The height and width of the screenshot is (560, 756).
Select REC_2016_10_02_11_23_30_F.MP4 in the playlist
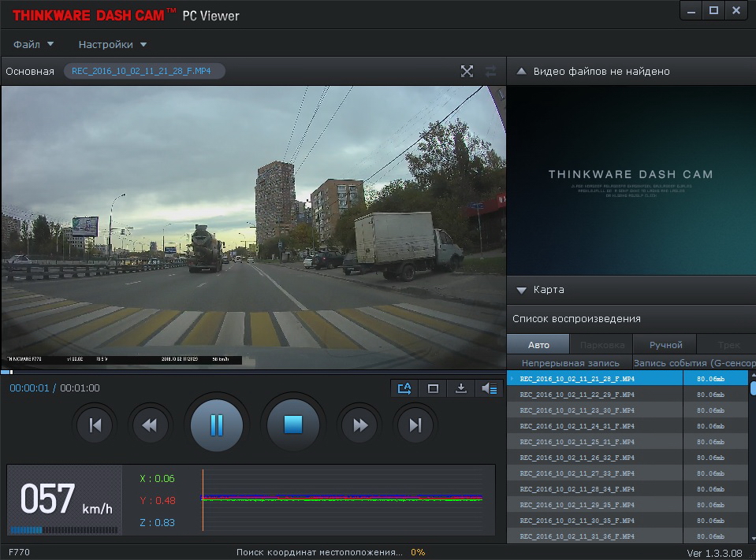pyautogui.click(x=628, y=410)
